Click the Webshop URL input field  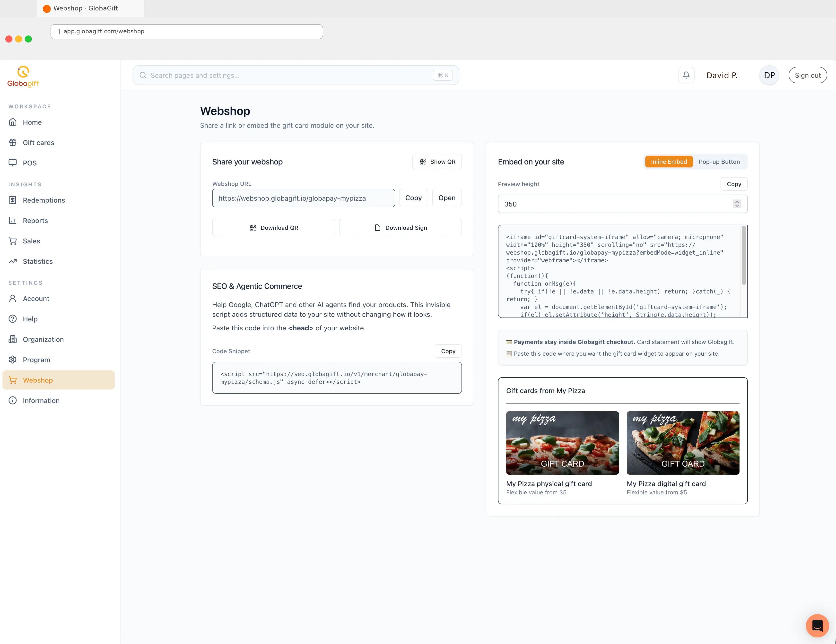tap(304, 198)
